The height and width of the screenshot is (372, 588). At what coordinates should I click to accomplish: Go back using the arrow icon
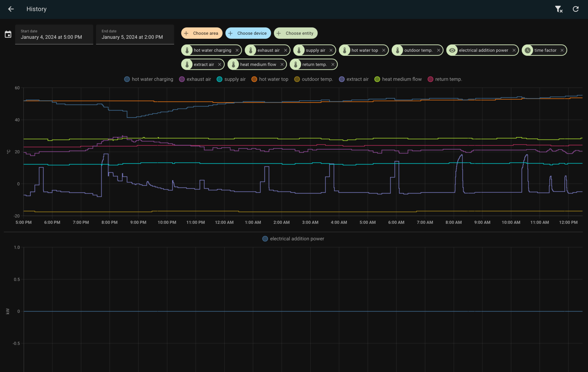(11, 9)
